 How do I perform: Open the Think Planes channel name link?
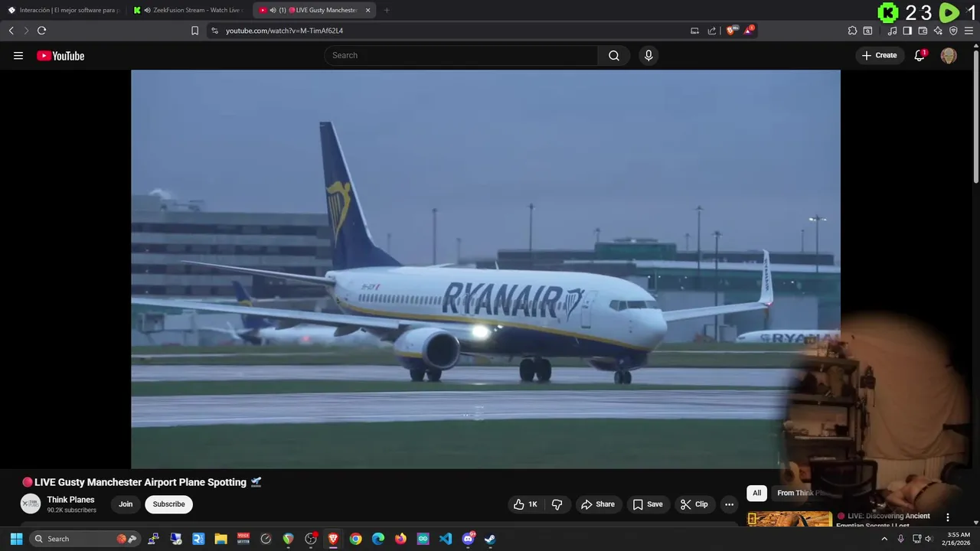(x=70, y=500)
